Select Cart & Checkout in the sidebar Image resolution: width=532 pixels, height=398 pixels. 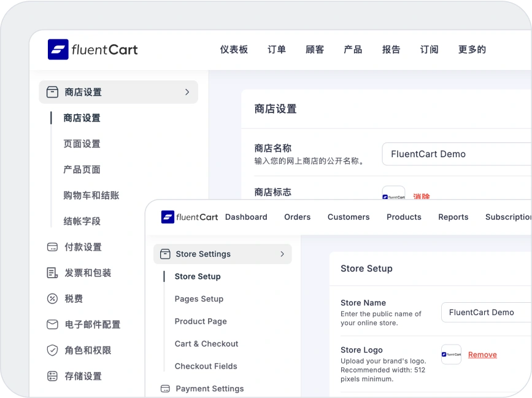pos(206,344)
